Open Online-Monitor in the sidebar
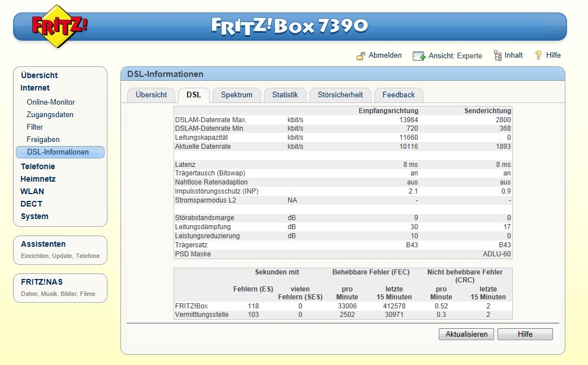The height and width of the screenshot is (365, 588). [51, 102]
